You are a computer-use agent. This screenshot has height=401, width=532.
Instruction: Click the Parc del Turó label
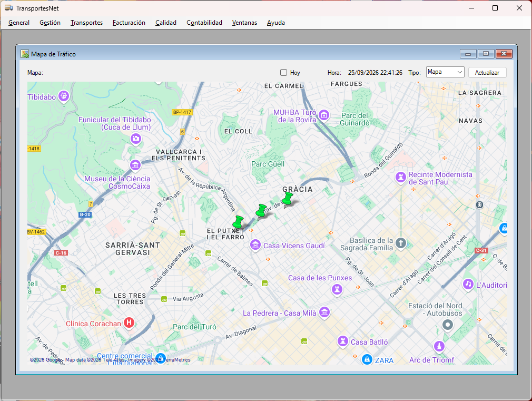(194, 327)
